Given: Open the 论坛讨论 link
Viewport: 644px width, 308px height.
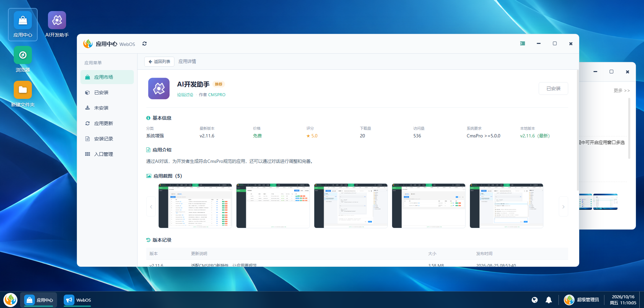Looking at the screenshot, I should coord(185,95).
